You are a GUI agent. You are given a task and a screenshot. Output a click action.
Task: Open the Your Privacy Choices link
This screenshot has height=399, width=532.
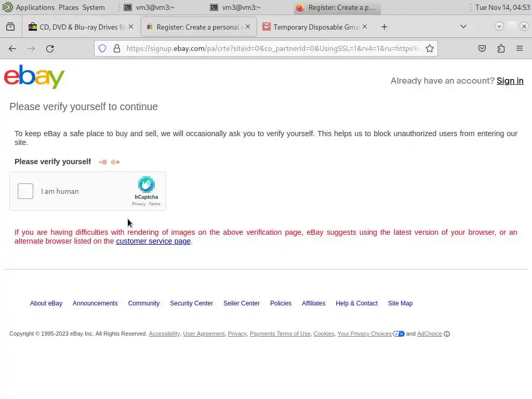[x=364, y=334]
